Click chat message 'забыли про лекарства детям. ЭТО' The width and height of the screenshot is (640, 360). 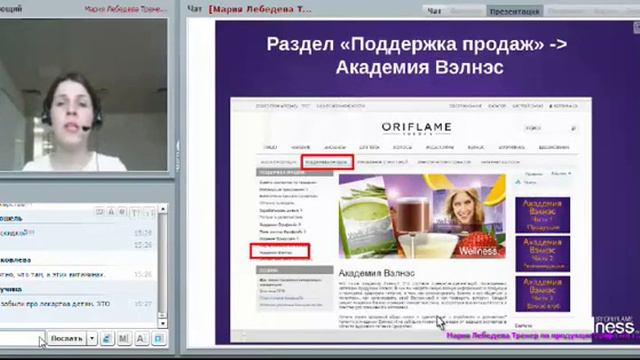coord(56,304)
